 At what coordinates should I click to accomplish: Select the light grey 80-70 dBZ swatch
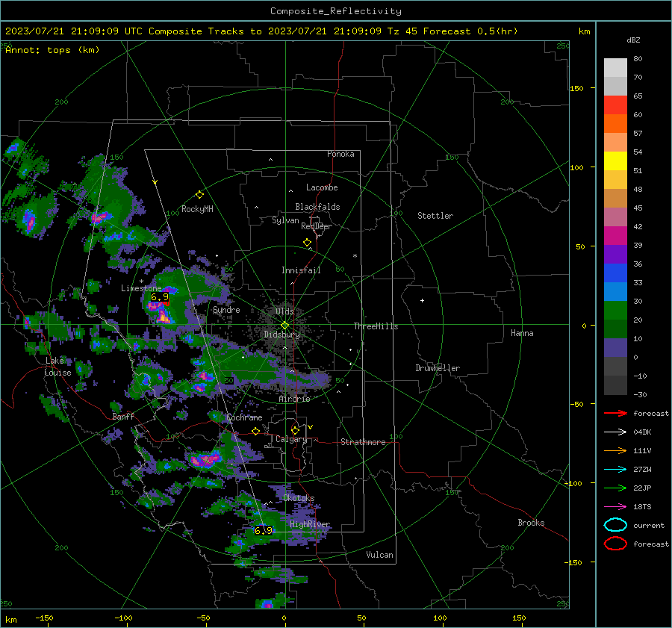pyautogui.click(x=615, y=68)
